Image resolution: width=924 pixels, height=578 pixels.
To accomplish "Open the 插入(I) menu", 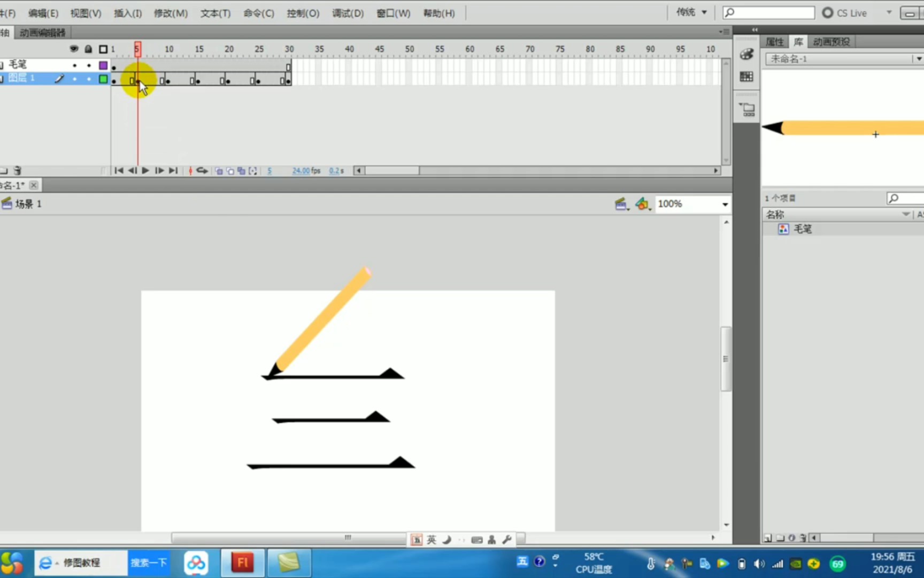I will 127,13.
